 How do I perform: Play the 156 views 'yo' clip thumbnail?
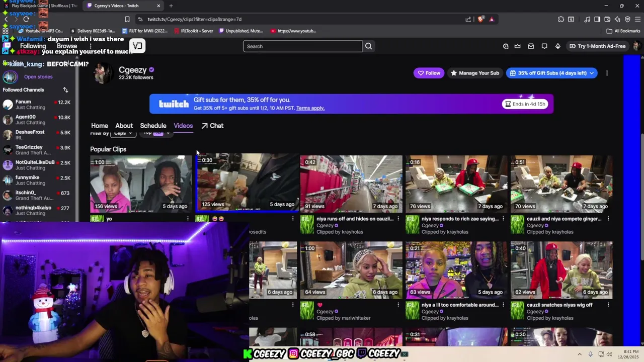(x=141, y=184)
